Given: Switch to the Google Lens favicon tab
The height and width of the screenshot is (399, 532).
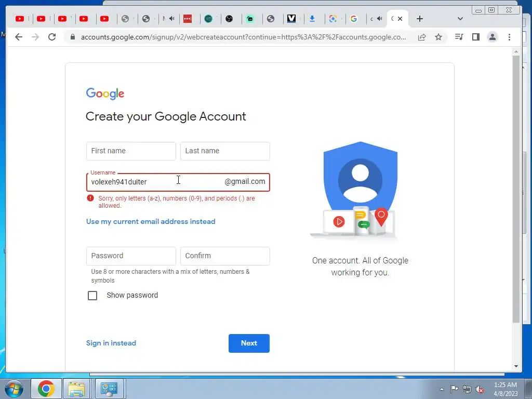Looking at the screenshot, I should click(x=333, y=19).
